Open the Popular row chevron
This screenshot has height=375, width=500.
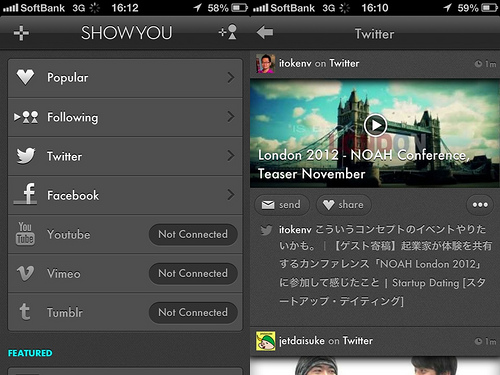tap(231, 77)
